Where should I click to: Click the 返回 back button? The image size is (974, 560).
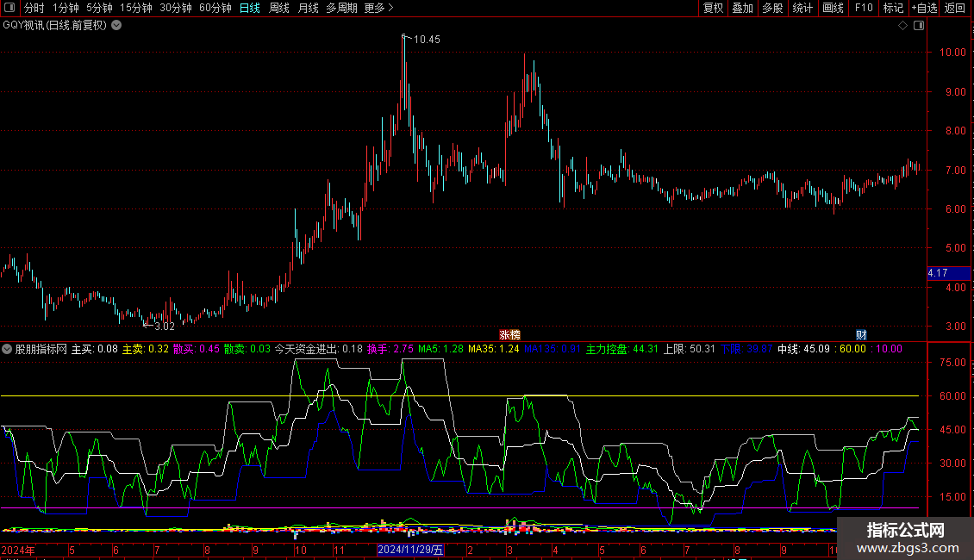[x=955, y=8]
